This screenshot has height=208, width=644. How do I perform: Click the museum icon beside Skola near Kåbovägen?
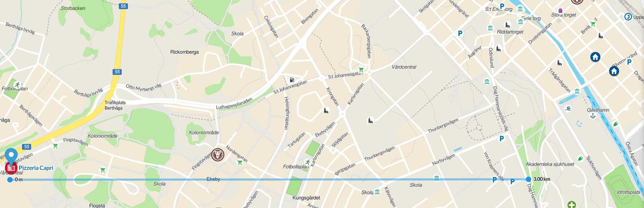pos(377,192)
